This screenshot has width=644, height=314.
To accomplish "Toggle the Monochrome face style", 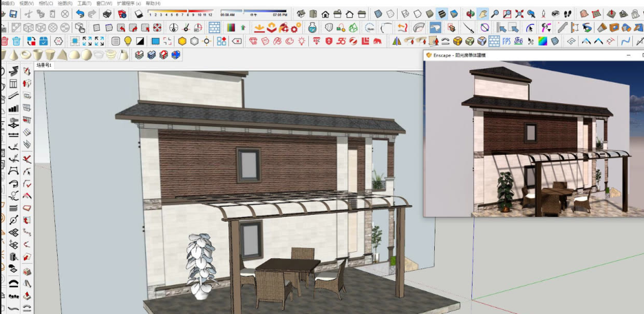I will point(454,14).
